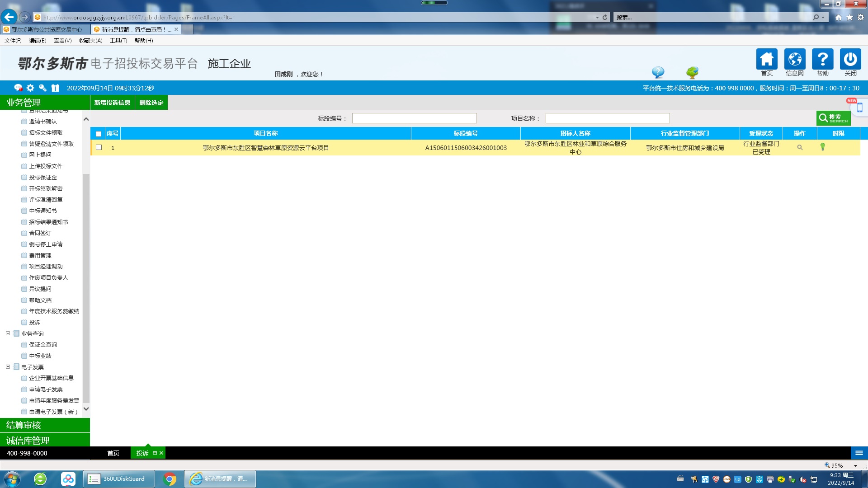
Task: Click the green tree icon in header
Action: click(692, 72)
